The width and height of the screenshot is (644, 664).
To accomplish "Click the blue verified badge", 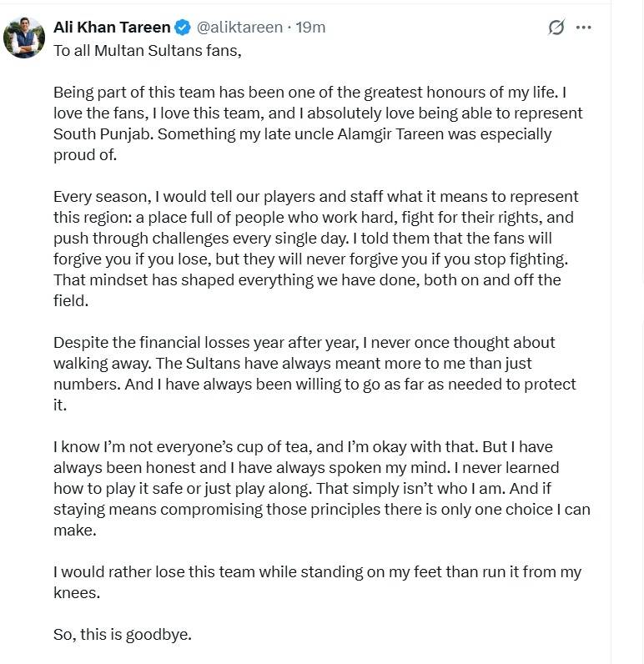I will 183,27.
